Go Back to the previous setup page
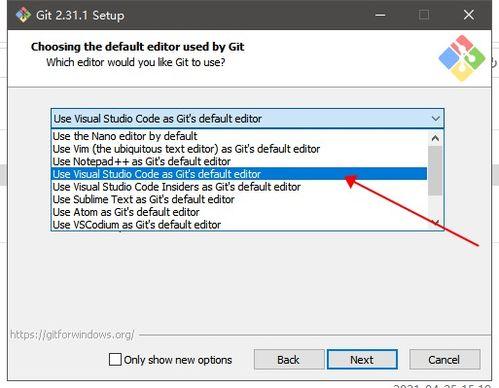This screenshot has height=388, width=499. pyautogui.click(x=289, y=359)
